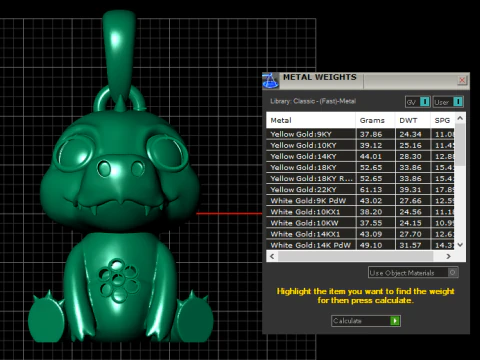Select the Yellow Gold:18KY row
The width and height of the screenshot is (480, 360).
pyautogui.click(x=360, y=167)
